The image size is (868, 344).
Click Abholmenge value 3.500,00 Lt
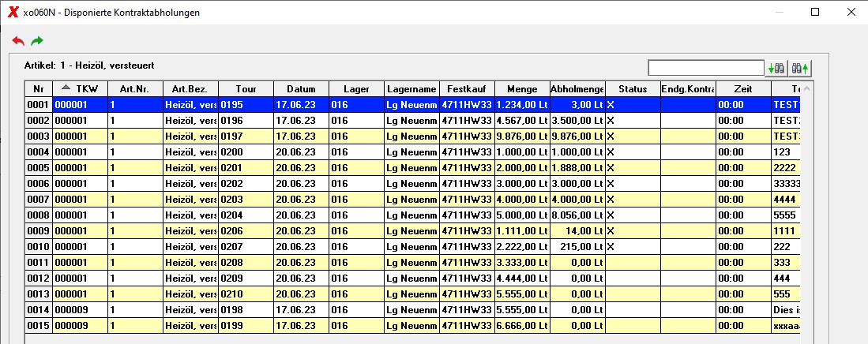tap(577, 121)
